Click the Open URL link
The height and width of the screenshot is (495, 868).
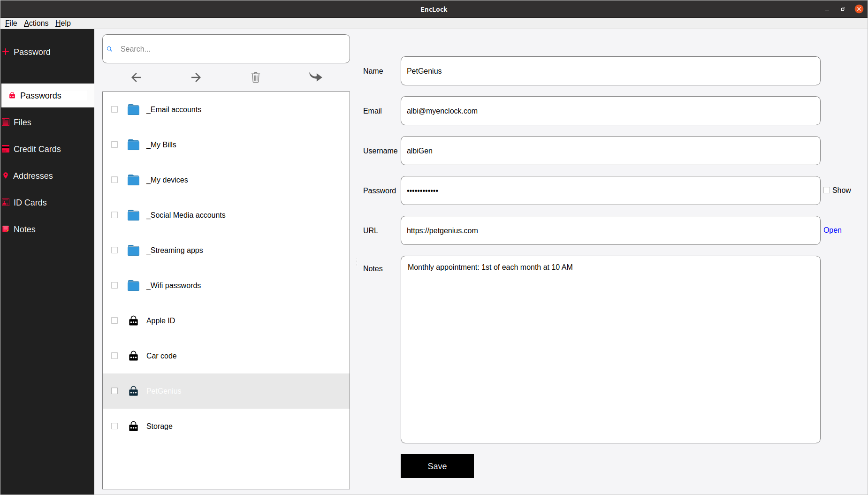[x=832, y=230]
